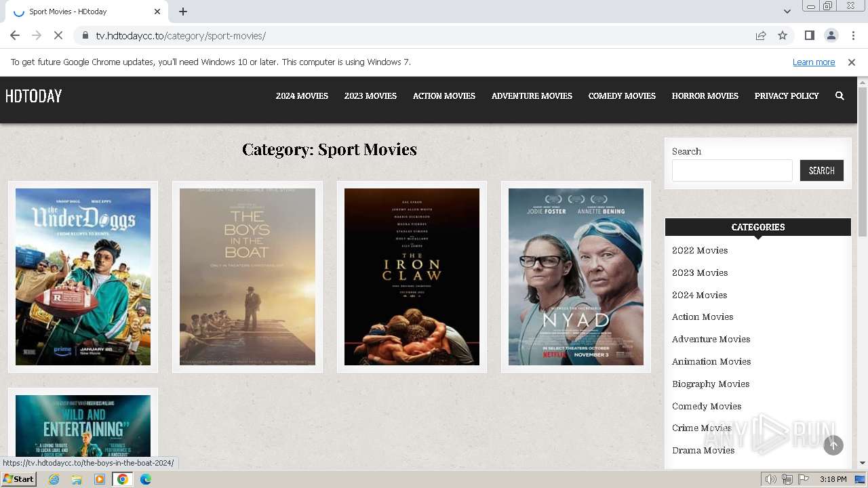This screenshot has width=868, height=488.
Task: Open the Chrome three-dot menu
Action: [853, 35]
